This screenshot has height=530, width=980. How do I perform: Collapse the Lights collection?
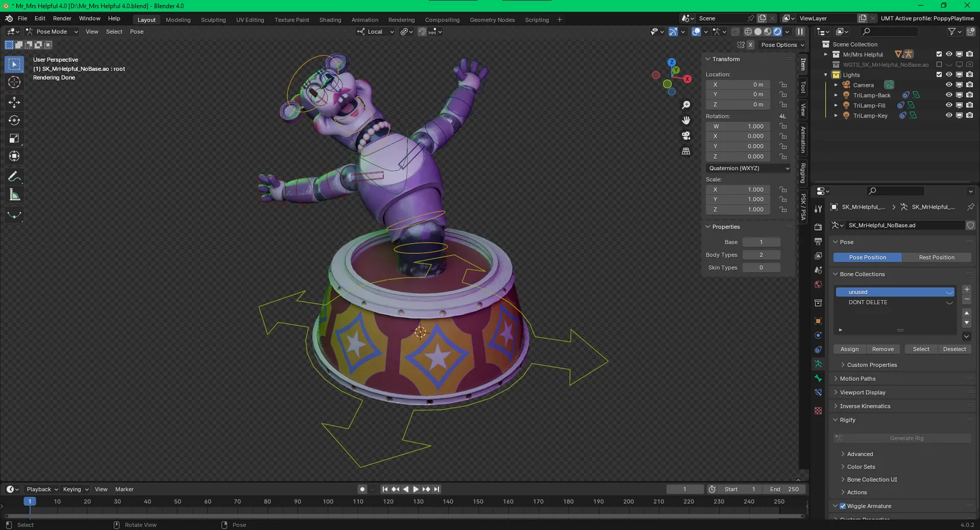[826, 75]
